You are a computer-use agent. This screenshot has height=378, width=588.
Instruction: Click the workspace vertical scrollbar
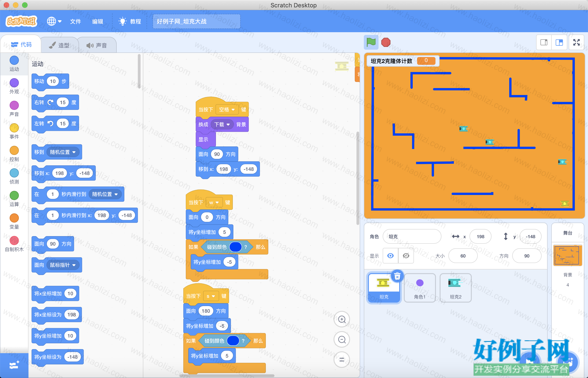pyautogui.click(x=358, y=178)
